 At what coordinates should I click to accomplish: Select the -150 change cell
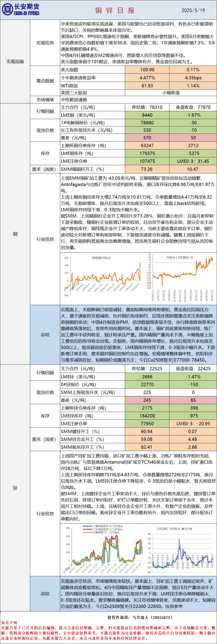[193, 385]
